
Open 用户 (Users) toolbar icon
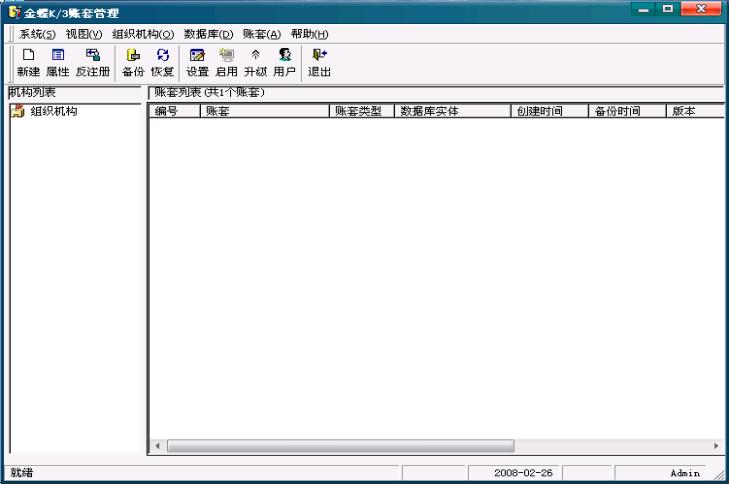[x=285, y=62]
